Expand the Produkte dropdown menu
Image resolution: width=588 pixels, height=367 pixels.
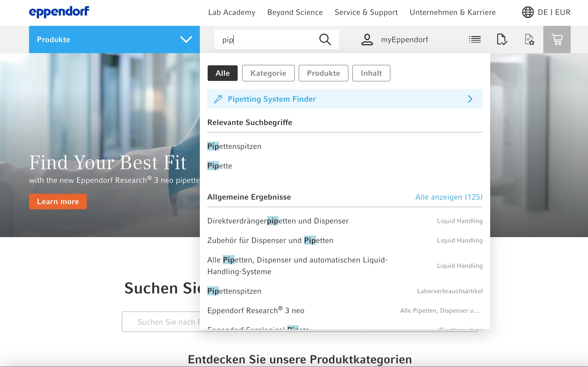[114, 39]
